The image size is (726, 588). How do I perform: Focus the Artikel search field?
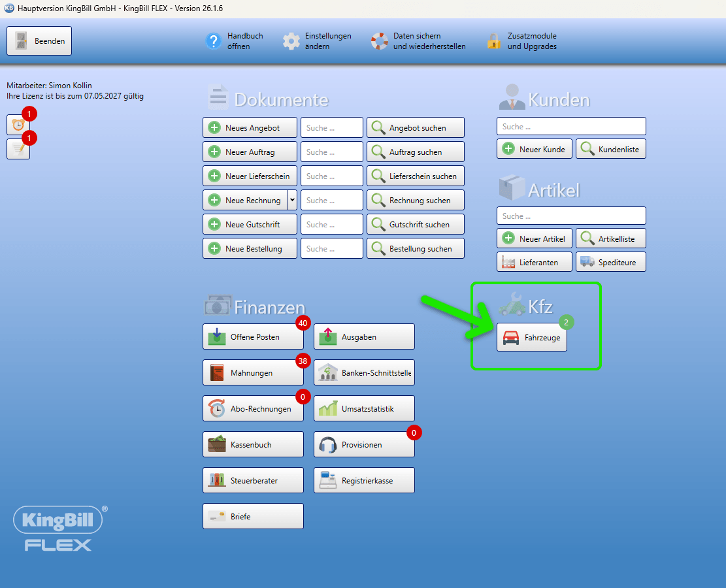coord(571,216)
